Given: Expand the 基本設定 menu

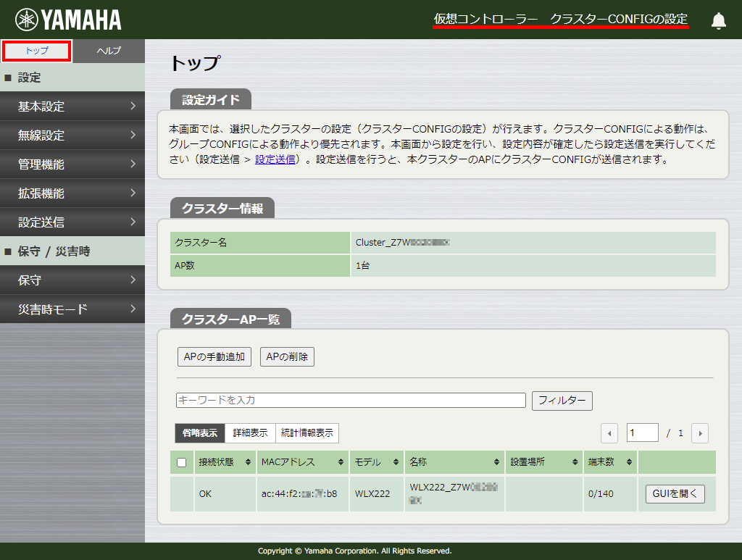Looking at the screenshot, I should [72, 106].
